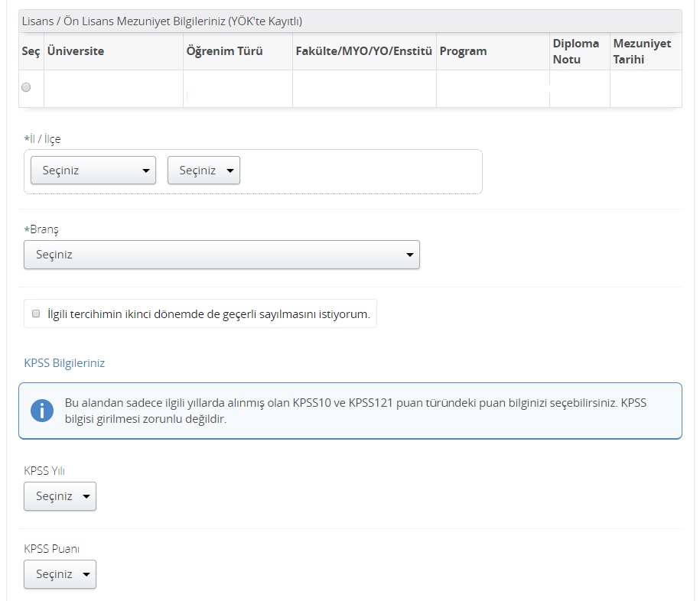Open the İl (province) dropdown
The width and height of the screenshot is (700, 601).
point(93,171)
